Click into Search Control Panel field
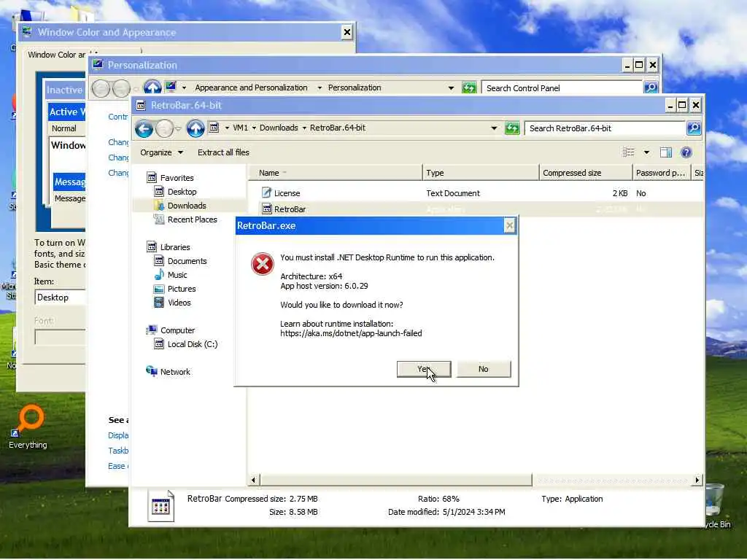The image size is (747, 560). pos(562,88)
